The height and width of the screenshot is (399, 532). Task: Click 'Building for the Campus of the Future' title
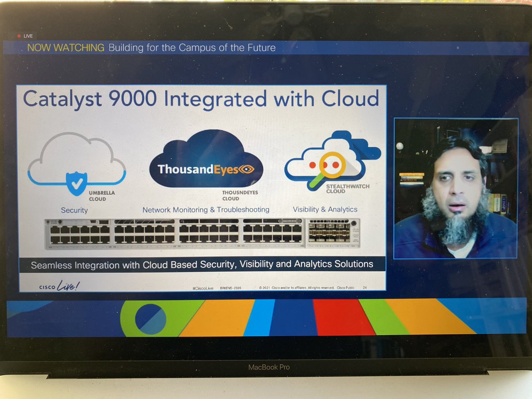click(x=192, y=47)
